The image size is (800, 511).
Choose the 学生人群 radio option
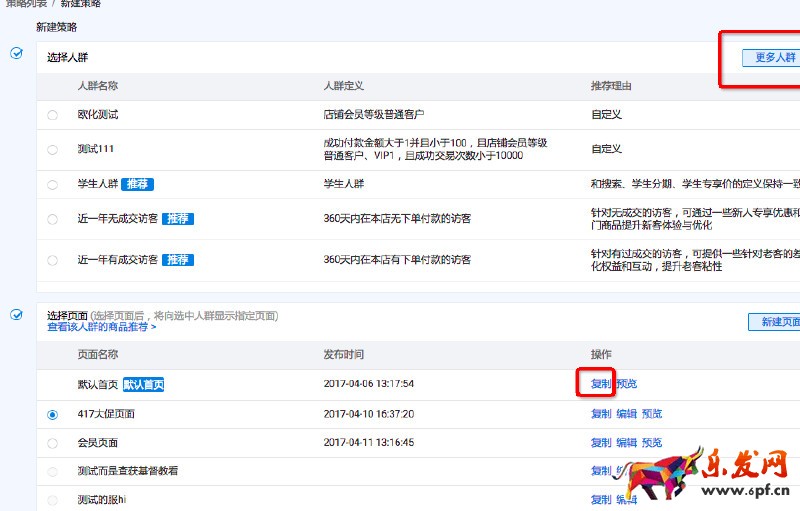point(52,185)
